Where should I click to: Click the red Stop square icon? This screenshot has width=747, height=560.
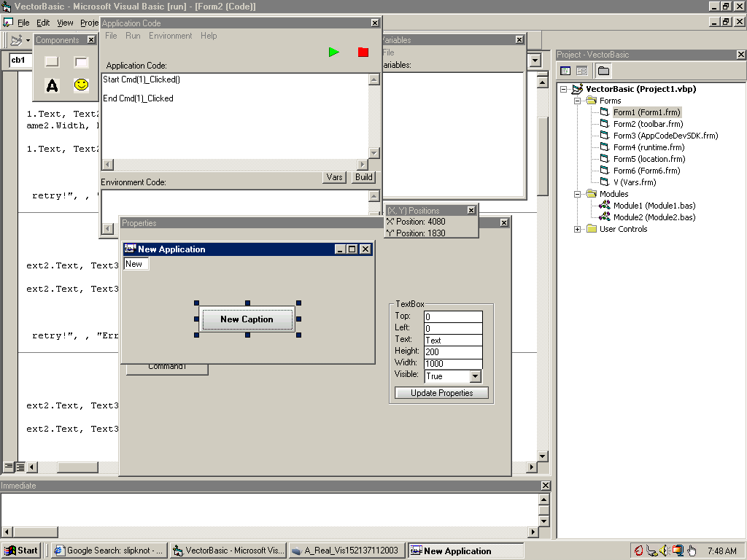pos(363,52)
